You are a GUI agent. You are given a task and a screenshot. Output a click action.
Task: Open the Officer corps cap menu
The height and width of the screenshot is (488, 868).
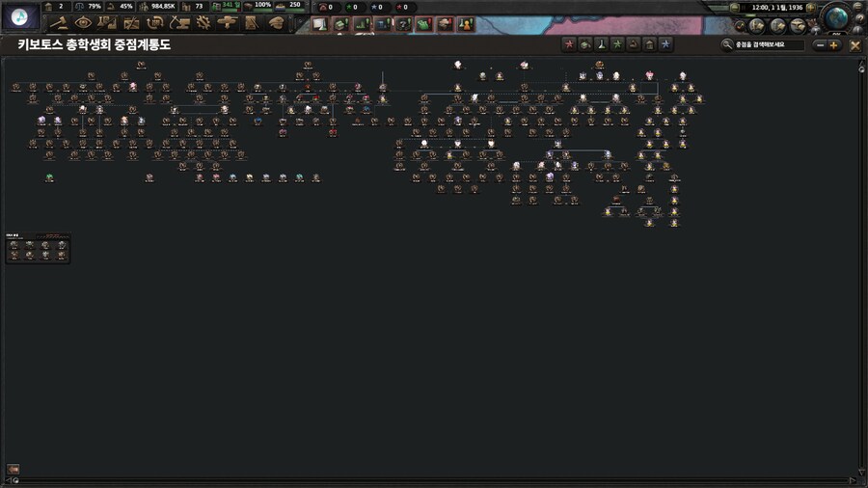[276, 22]
